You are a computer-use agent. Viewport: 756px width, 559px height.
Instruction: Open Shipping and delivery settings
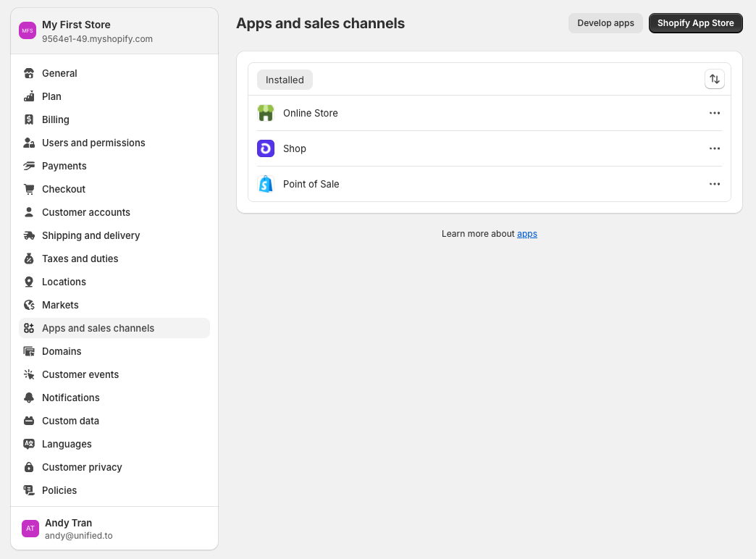point(114,235)
